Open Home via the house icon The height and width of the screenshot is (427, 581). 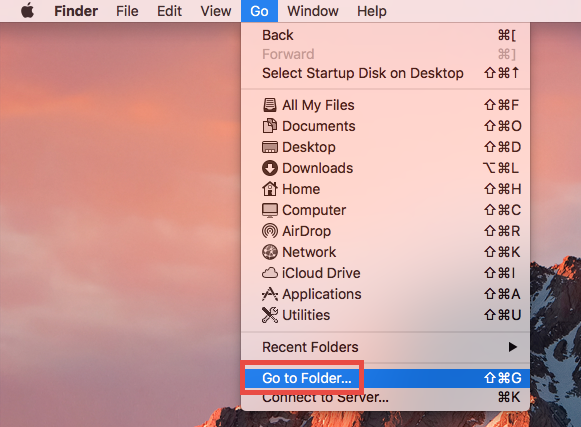tap(270, 189)
